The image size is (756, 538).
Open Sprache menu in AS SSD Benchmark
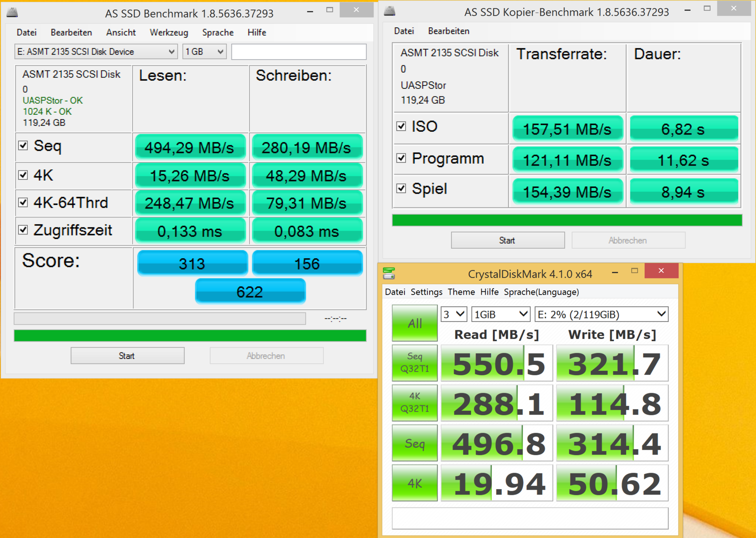coord(218,32)
